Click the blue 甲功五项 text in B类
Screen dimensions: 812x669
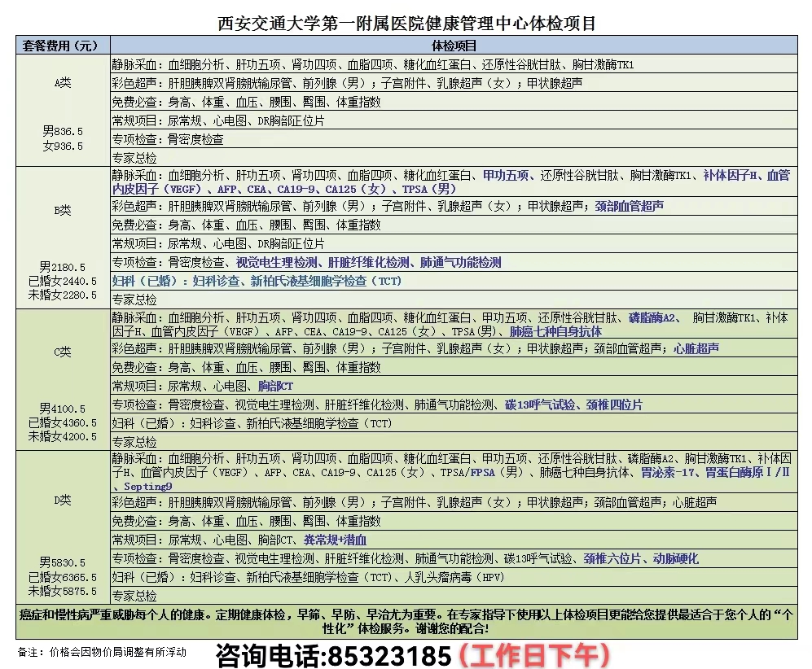click(506, 176)
